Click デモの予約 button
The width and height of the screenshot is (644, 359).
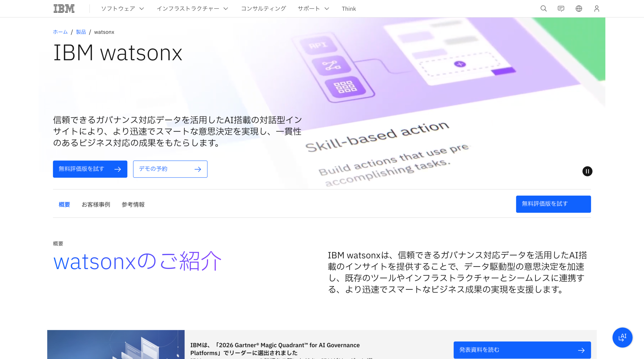[170, 169]
